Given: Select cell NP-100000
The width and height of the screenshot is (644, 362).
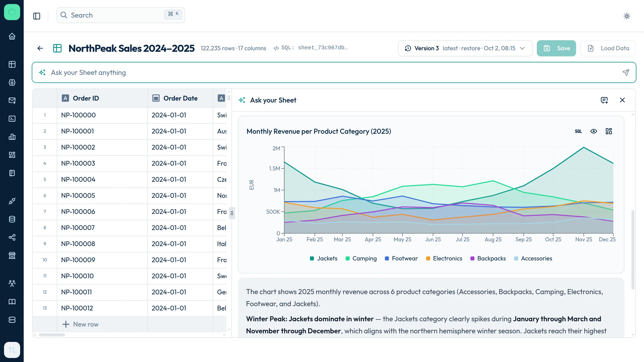Looking at the screenshot, I should pyautogui.click(x=102, y=115).
